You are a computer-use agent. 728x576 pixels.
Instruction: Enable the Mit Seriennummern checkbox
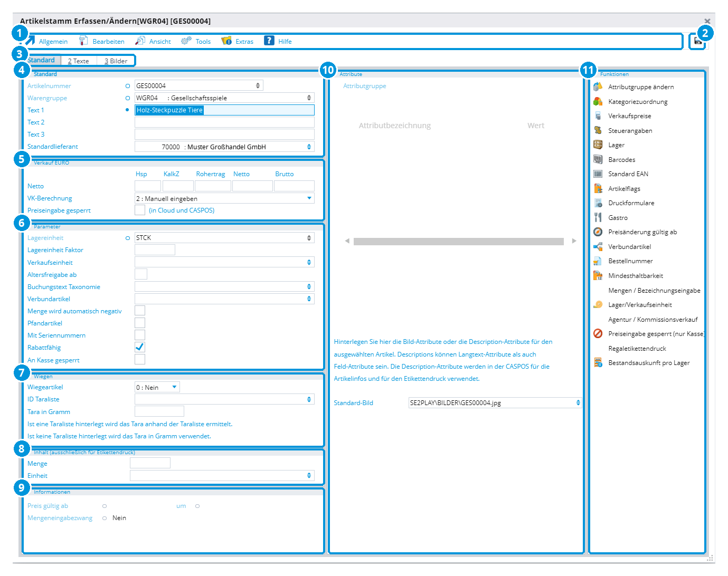[140, 335]
